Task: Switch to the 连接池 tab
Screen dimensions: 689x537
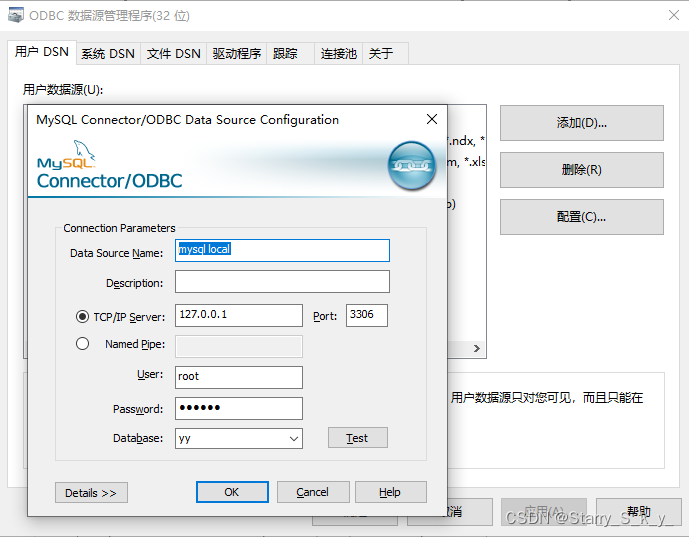Action: tap(338, 54)
